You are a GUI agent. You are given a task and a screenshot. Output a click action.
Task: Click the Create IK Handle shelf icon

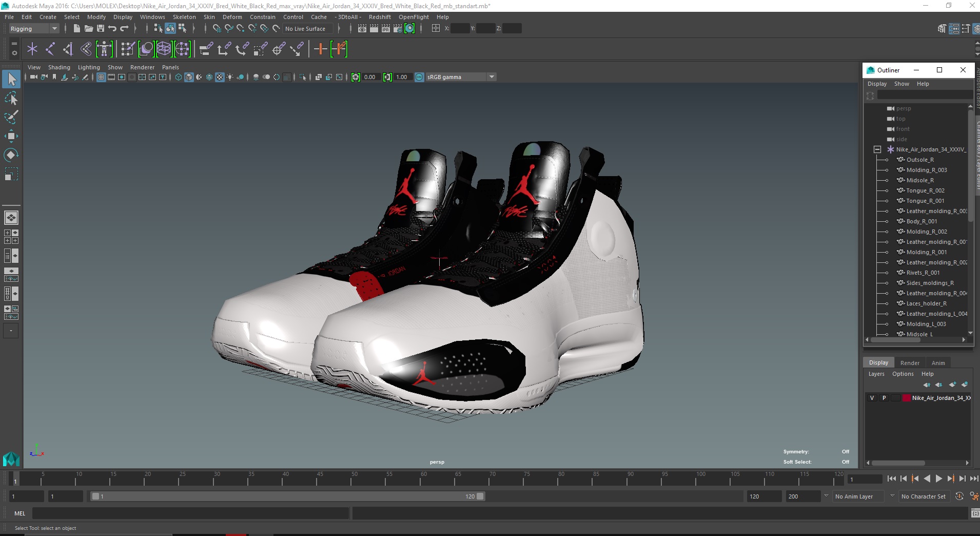(x=68, y=49)
